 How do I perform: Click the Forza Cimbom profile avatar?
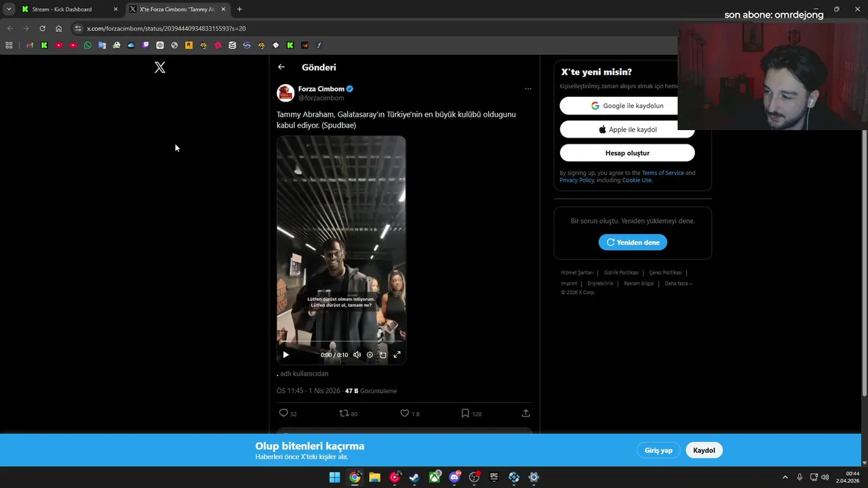click(285, 93)
